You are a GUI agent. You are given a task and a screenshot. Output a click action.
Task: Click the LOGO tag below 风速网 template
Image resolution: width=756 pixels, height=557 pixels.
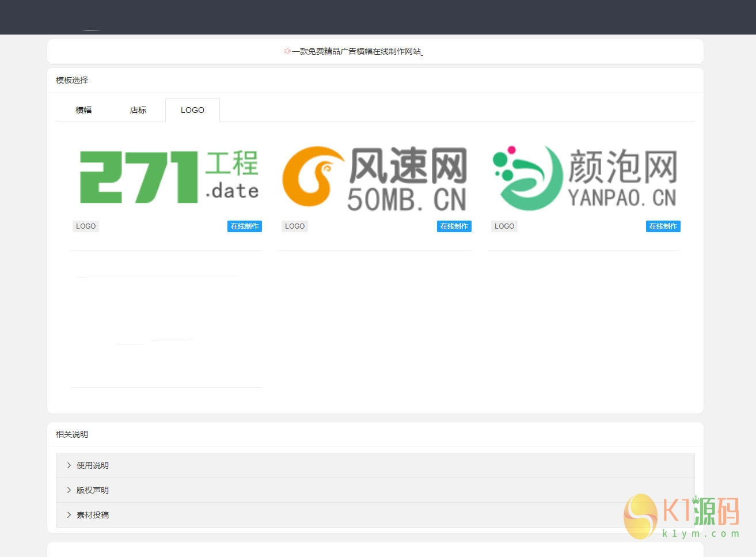tap(295, 226)
